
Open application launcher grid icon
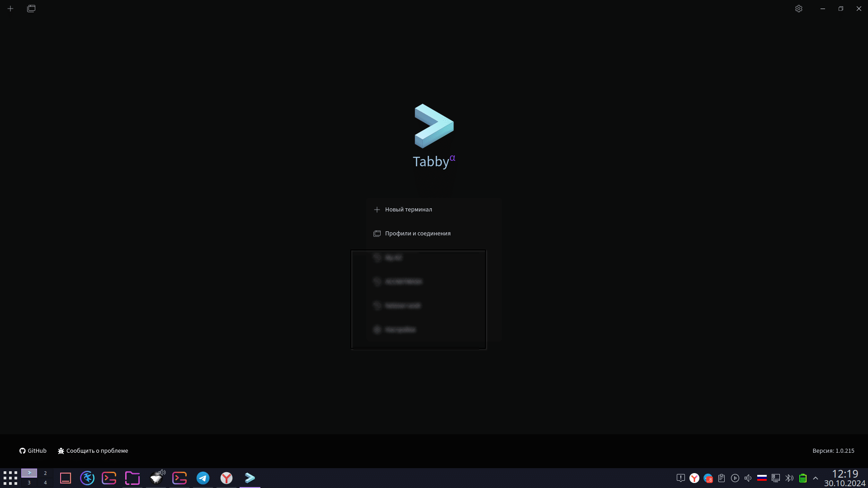click(x=10, y=478)
